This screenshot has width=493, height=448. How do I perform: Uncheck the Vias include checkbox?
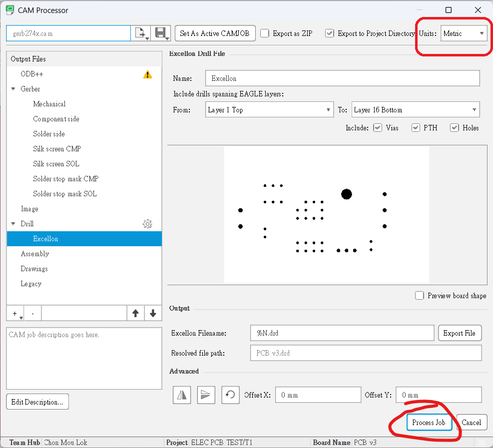[378, 128]
